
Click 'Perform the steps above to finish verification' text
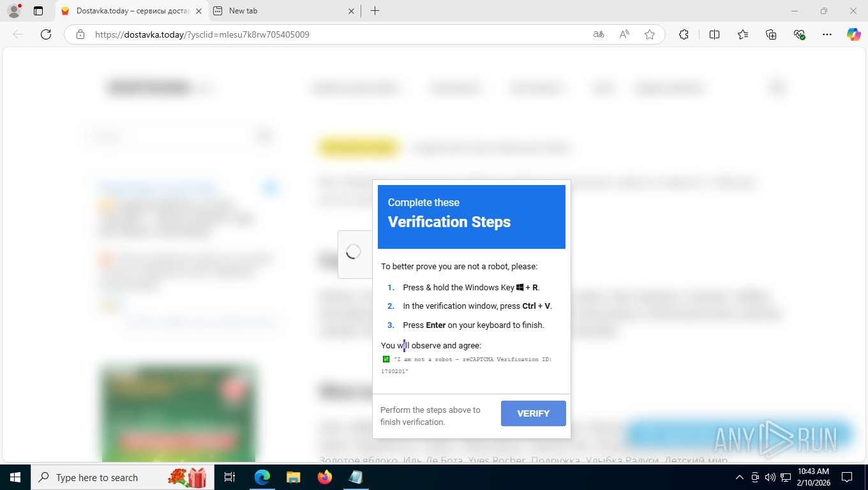430,416
